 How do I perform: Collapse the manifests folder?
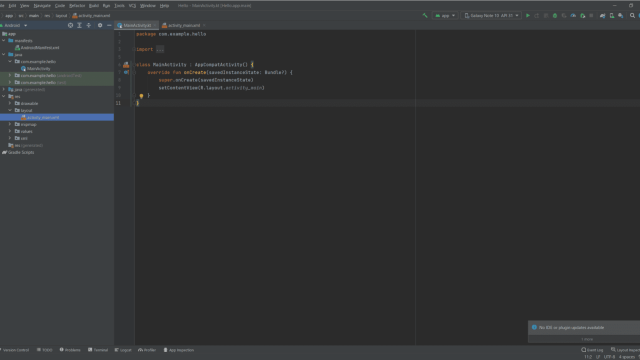pos(4,40)
